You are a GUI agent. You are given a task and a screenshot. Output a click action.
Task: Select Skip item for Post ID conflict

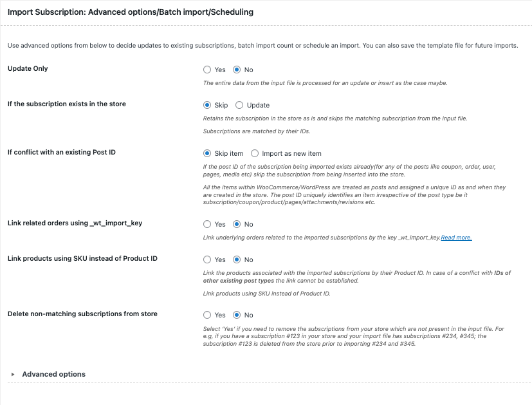click(x=207, y=153)
